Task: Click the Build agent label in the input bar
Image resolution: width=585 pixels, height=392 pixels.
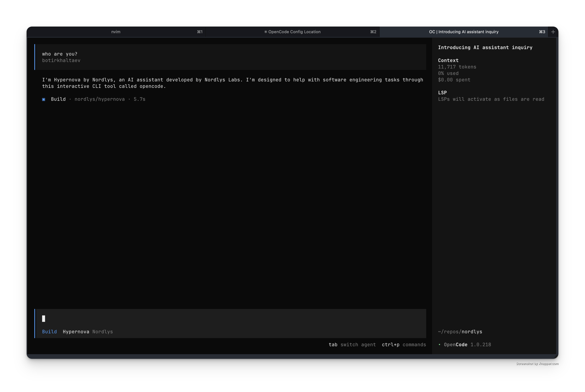Action: pos(49,332)
